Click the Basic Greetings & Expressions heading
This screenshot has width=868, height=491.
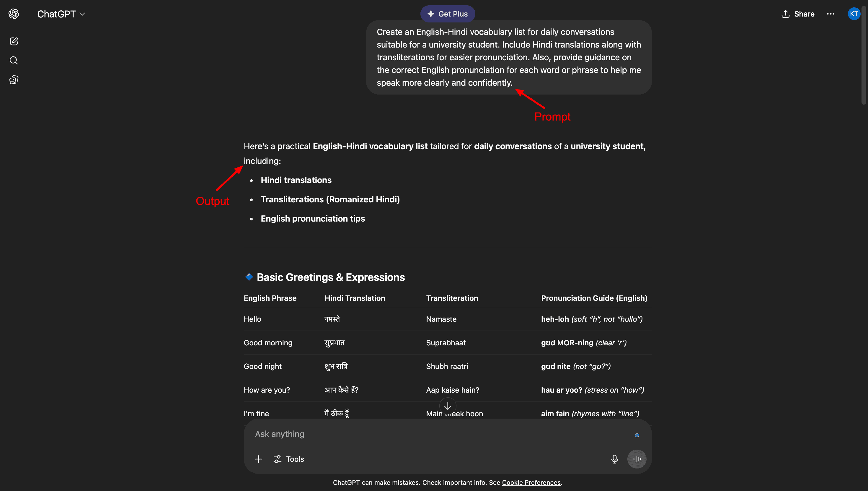pyautogui.click(x=331, y=277)
